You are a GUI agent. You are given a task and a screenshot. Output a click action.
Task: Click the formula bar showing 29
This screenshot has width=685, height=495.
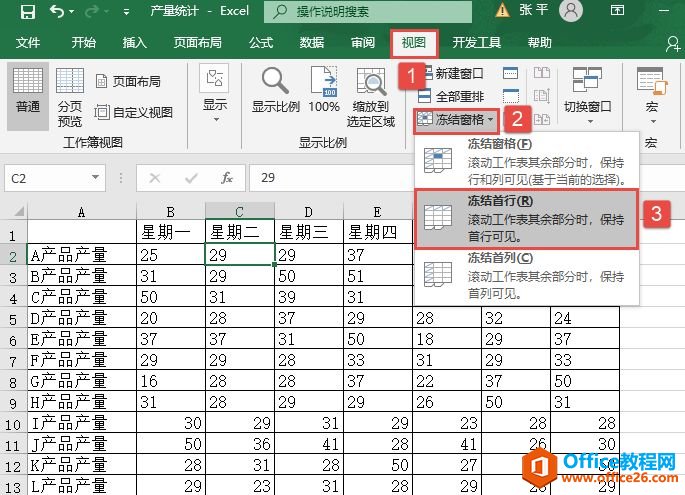332,178
